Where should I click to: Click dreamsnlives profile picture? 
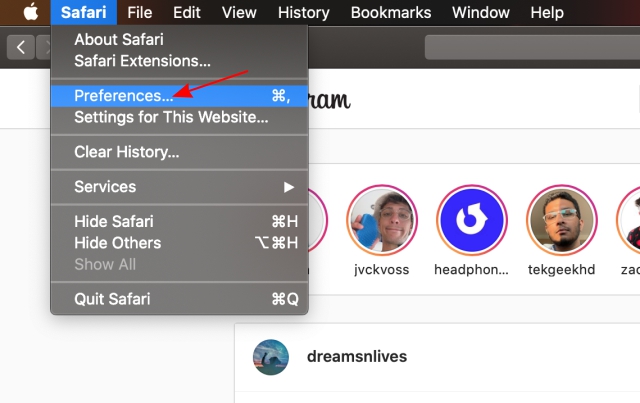coord(271,357)
